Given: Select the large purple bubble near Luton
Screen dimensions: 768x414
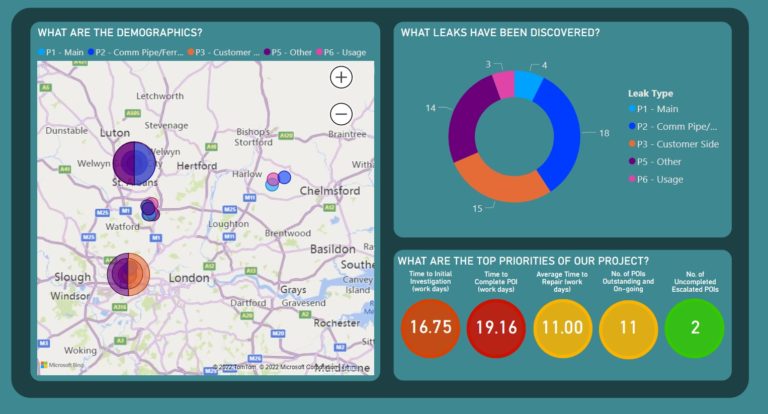Looking at the screenshot, I should point(132,163).
